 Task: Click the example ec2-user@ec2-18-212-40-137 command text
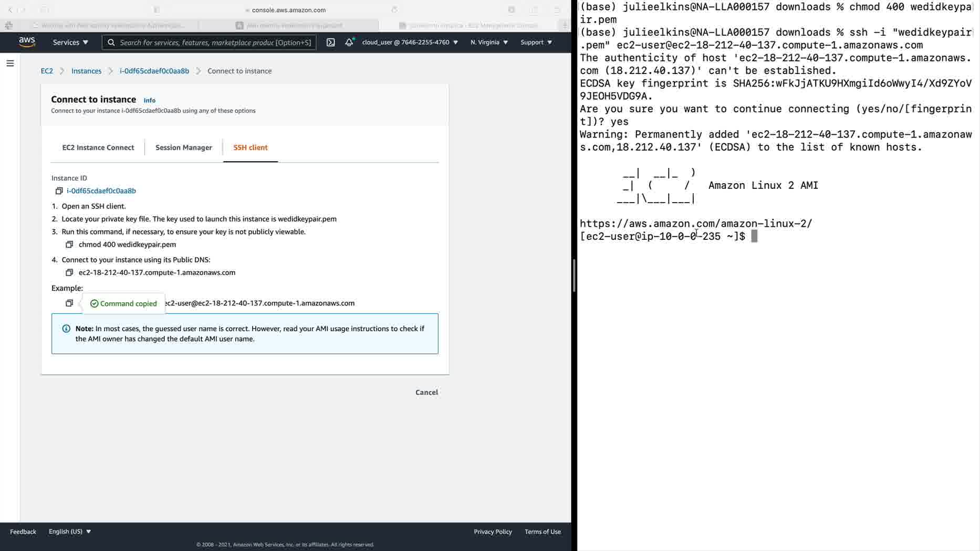[259, 303]
